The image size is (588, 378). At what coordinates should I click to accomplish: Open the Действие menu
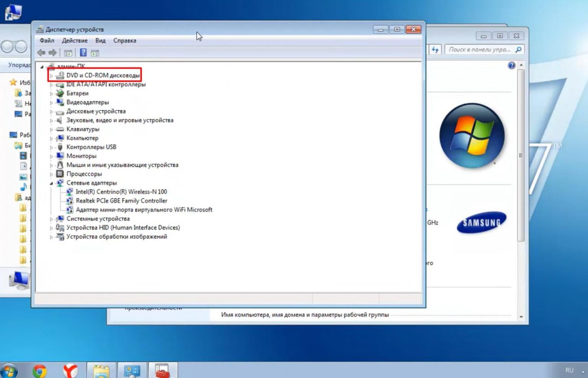pos(75,41)
